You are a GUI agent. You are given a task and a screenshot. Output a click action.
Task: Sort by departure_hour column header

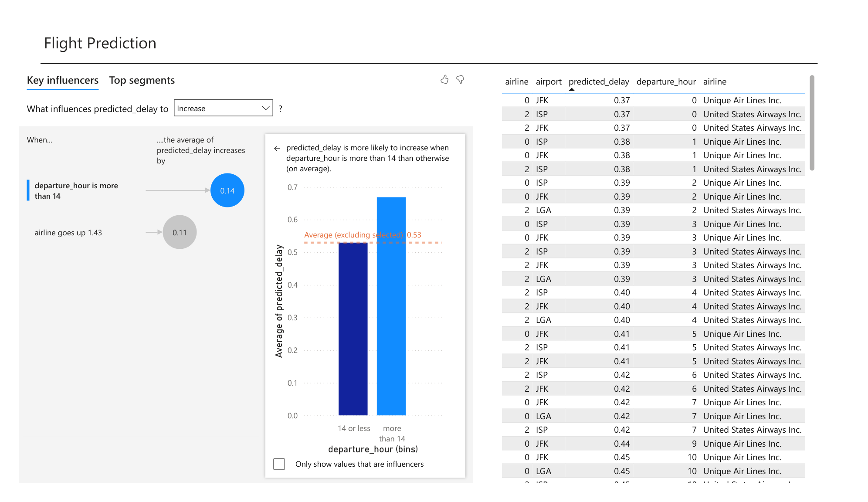click(666, 81)
